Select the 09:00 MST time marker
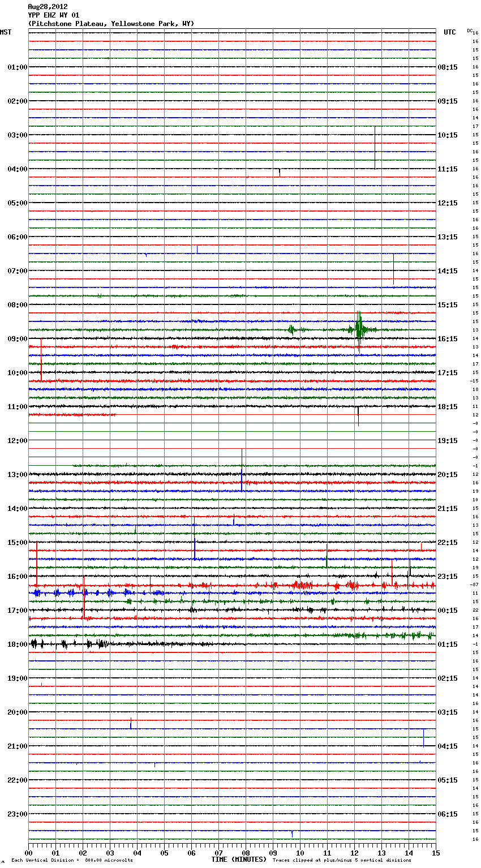Viewport: 481px width, 868px height. point(17,339)
